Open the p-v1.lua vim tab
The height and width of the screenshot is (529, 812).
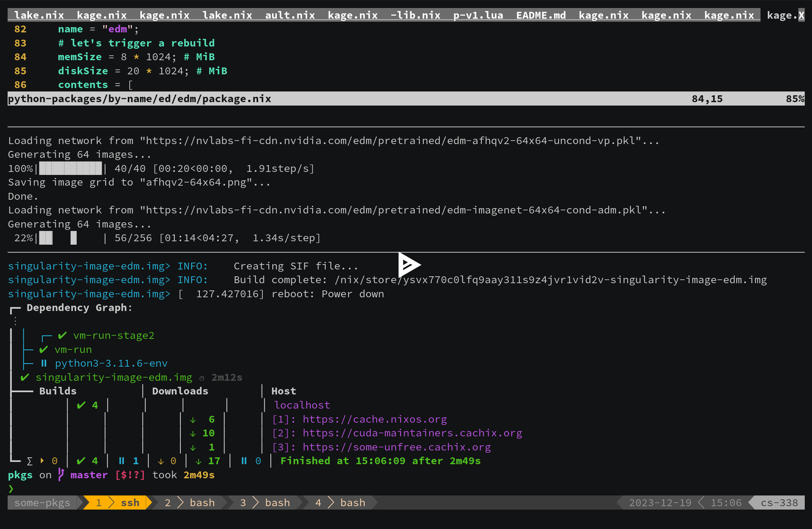(478, 15)
